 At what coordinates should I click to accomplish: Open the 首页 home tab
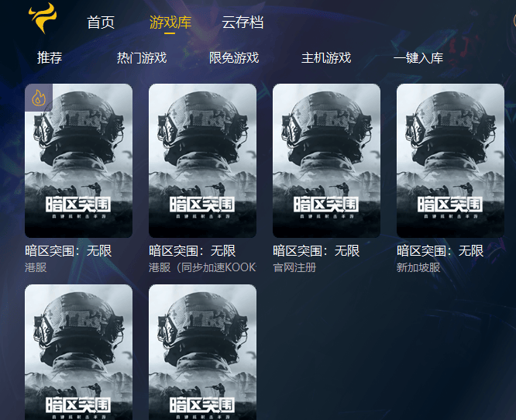coord(101,22)
